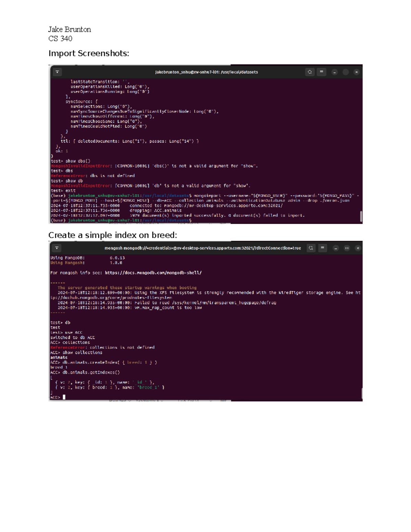Click the 'Import Screenshots:' heading
This screenshot has width=411, height=532.
tap(89, 53)
